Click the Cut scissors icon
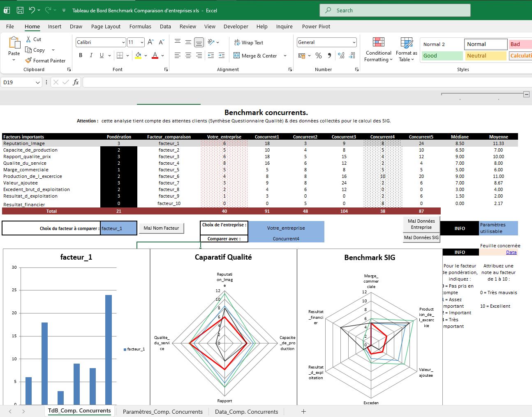Image resolution: width=532 pixels, height=417 pixels. point(28,39)
